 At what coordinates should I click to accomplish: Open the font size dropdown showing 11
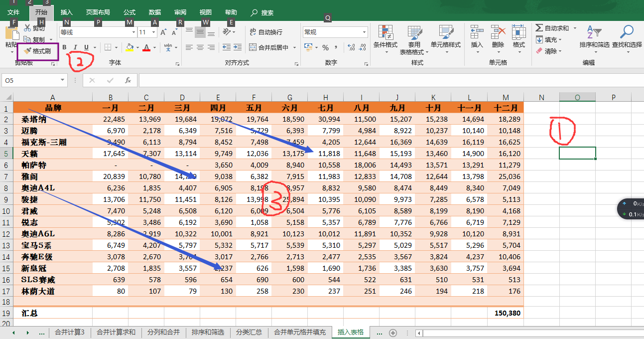pos(152,32)
